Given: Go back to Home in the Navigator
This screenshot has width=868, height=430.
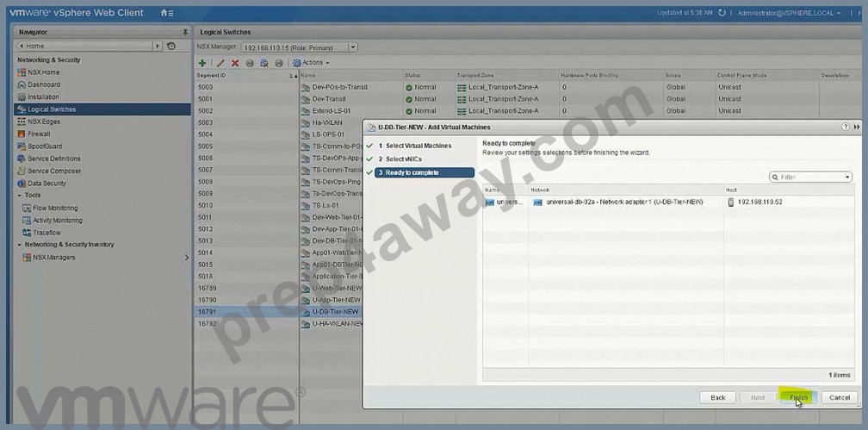Looking at the screenshot, I should 86,46.
